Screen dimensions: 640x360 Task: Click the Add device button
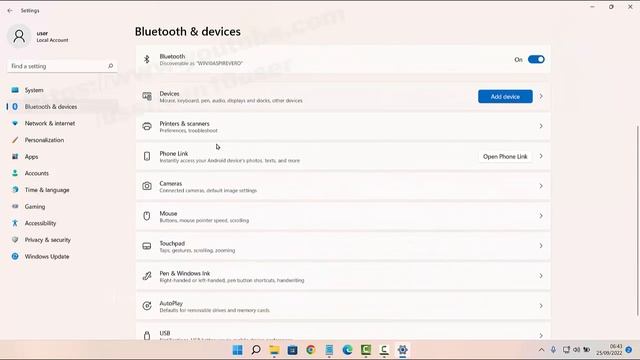point(505,97)
